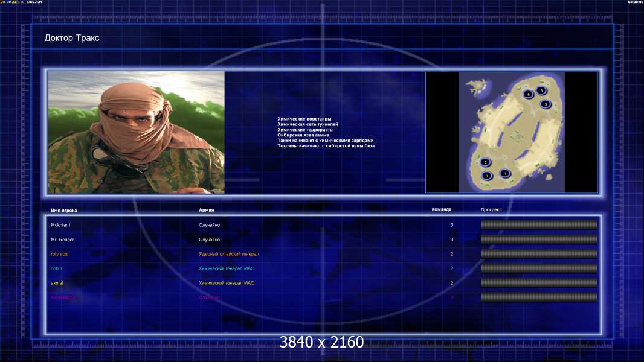The width and height of the screenshot is (644, 362).
Task: Click 'Случайно' army in Mr. Reaper row
Action: coord(210,240)
